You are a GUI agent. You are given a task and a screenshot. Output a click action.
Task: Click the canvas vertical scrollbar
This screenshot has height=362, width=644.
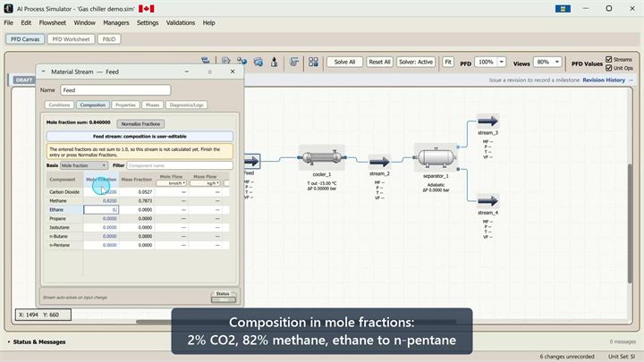coord(630,223)
